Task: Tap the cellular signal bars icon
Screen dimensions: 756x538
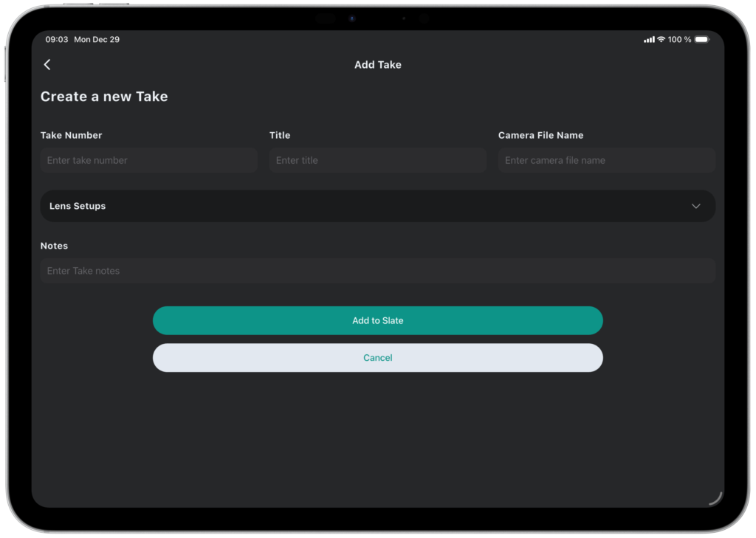Action: click(x=649, y=40)
